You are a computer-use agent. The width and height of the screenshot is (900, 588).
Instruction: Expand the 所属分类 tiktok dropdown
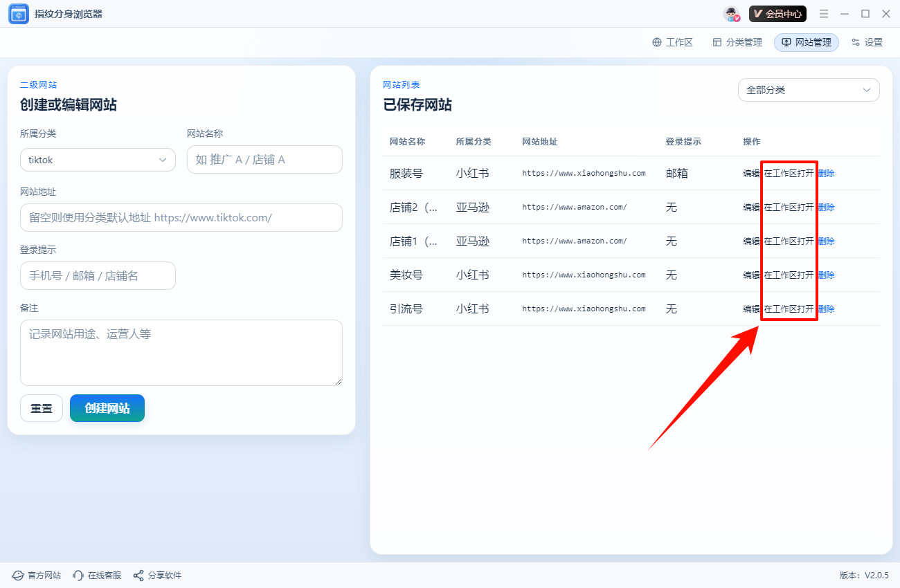click(x=98, y=160)
